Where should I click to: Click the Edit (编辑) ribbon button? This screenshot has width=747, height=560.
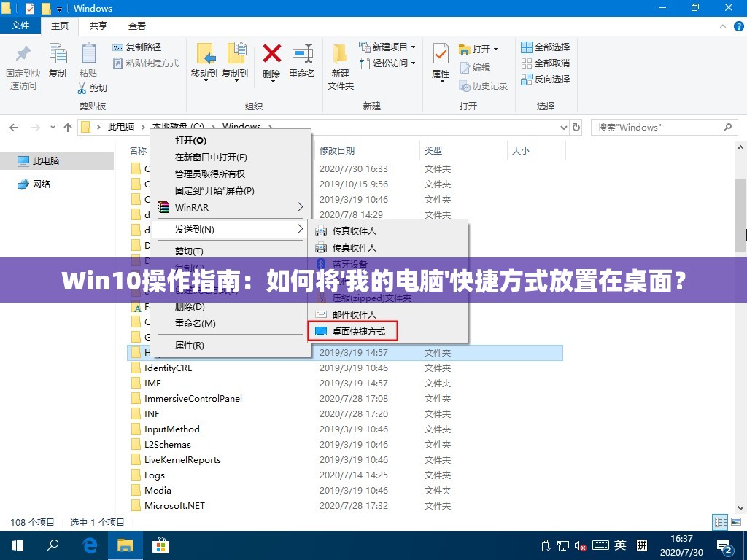tap(475, 68)
